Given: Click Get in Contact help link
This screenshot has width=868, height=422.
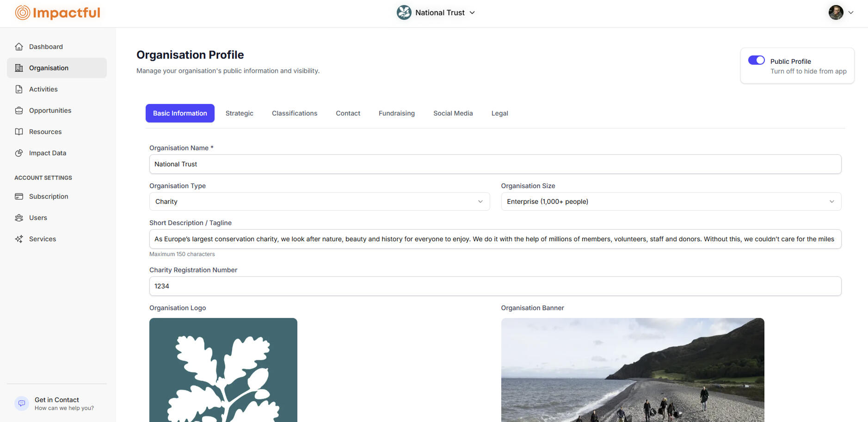Looking at the screenshot, I should (x=57, y=399).
